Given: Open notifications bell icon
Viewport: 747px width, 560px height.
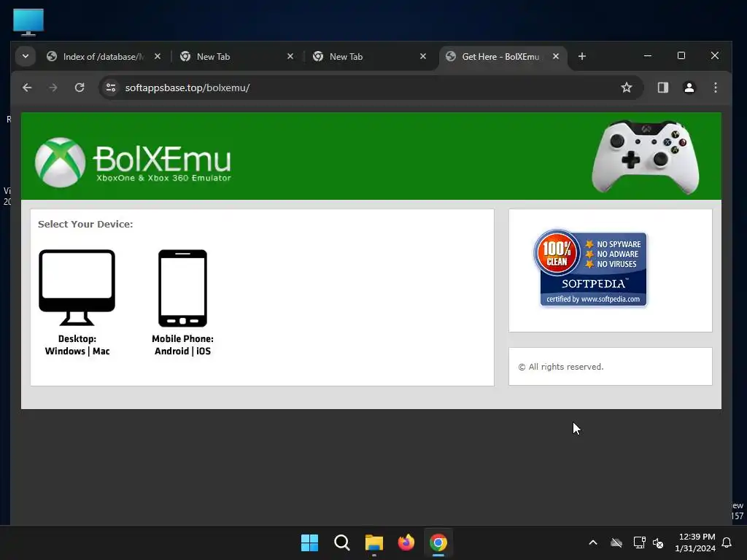Looking at the screenshot, I should click(x=727, y=542).
